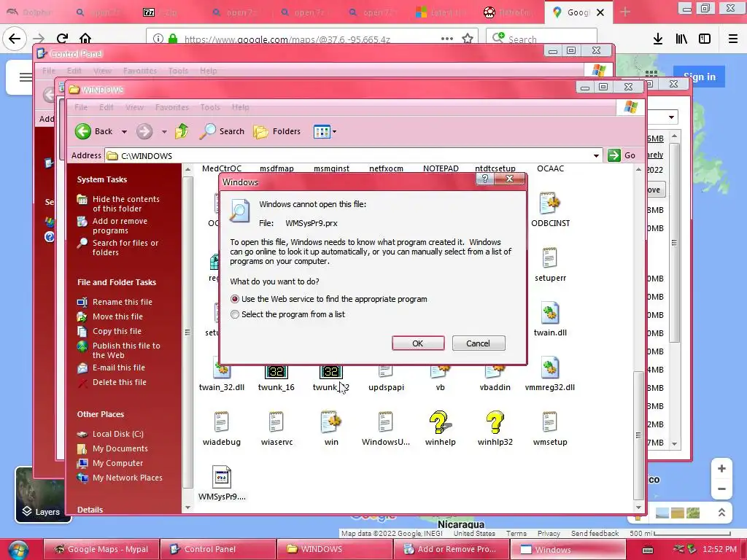Zoom out with Google Maps minus button
This screenshot has height=560, width=747.
click(x=721, y=489)
